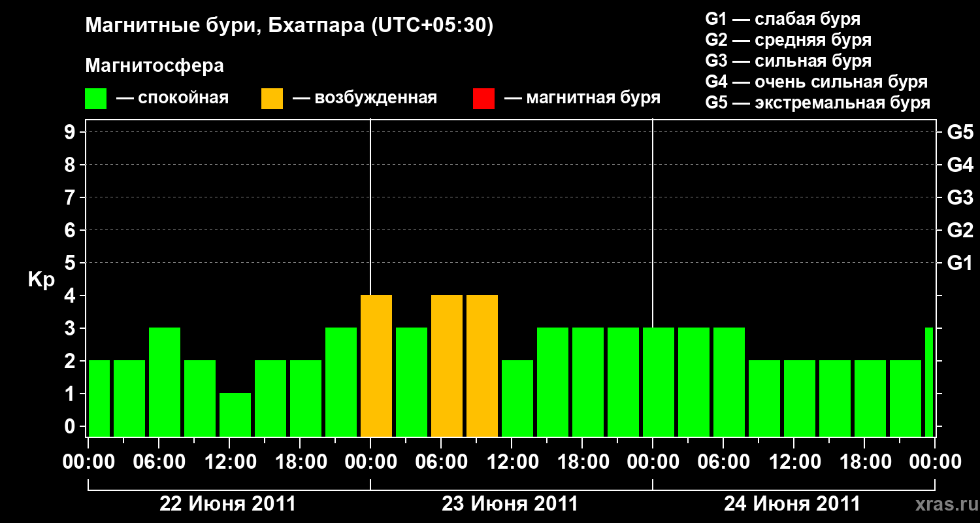Click the 'G3 — сильная буря' legend line
The image size is (980, 523).
[789, 61]
